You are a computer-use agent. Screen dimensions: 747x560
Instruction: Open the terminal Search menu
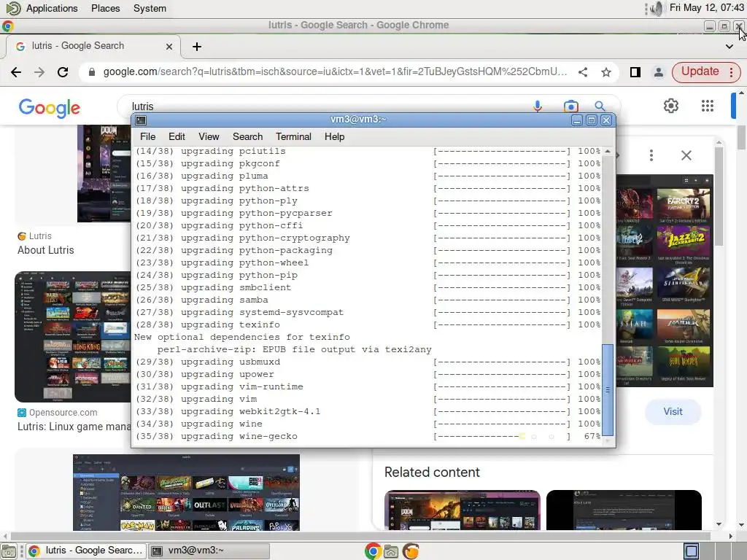(248, 136)
